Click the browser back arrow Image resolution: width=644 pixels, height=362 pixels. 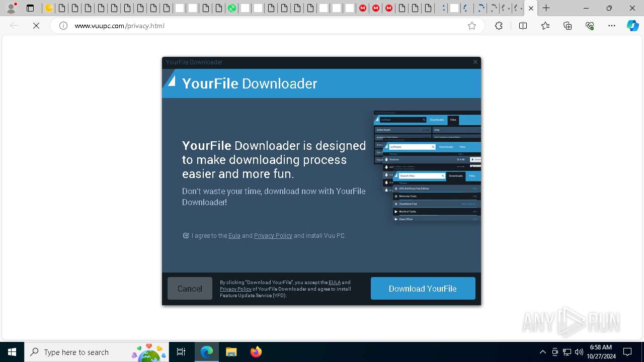tap(14, 26)
